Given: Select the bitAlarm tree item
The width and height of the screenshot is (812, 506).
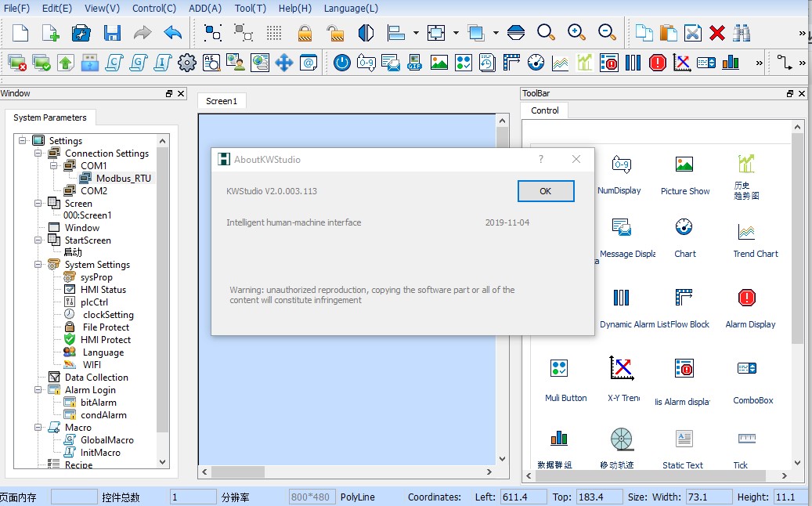Looking at the screenshot, I should pos(99,403).
